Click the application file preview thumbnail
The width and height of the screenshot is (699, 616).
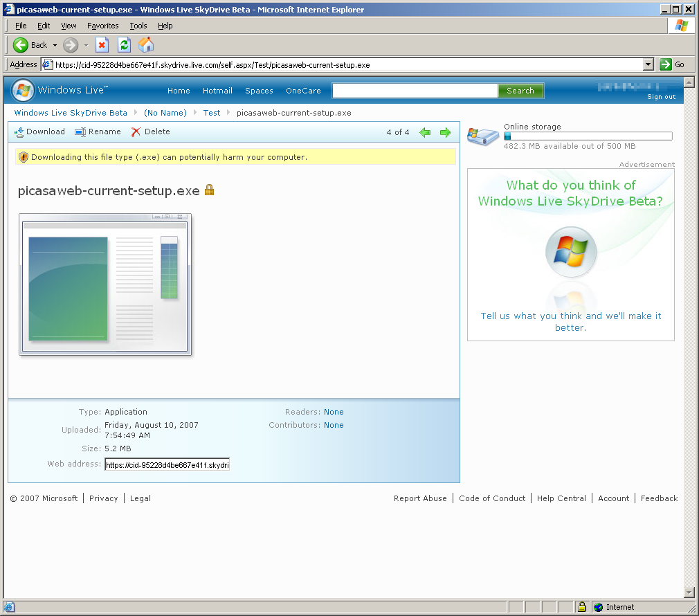click(105, 284)
